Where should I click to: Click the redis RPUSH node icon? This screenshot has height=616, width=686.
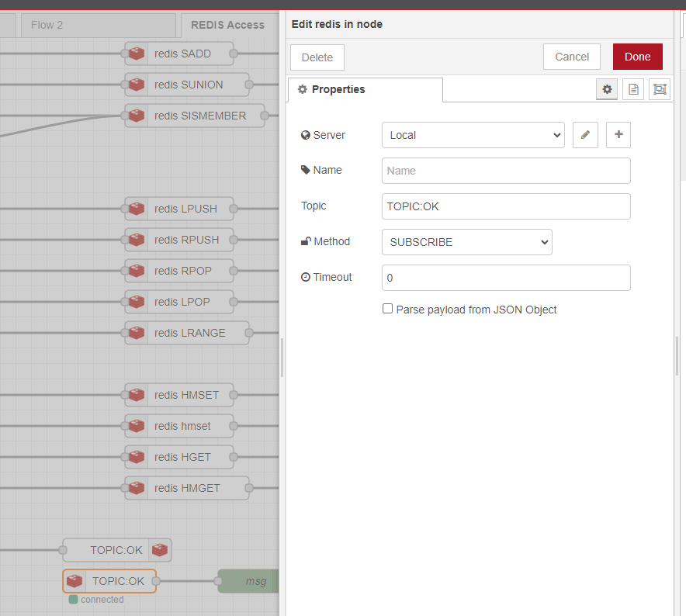tap(137, 240)
